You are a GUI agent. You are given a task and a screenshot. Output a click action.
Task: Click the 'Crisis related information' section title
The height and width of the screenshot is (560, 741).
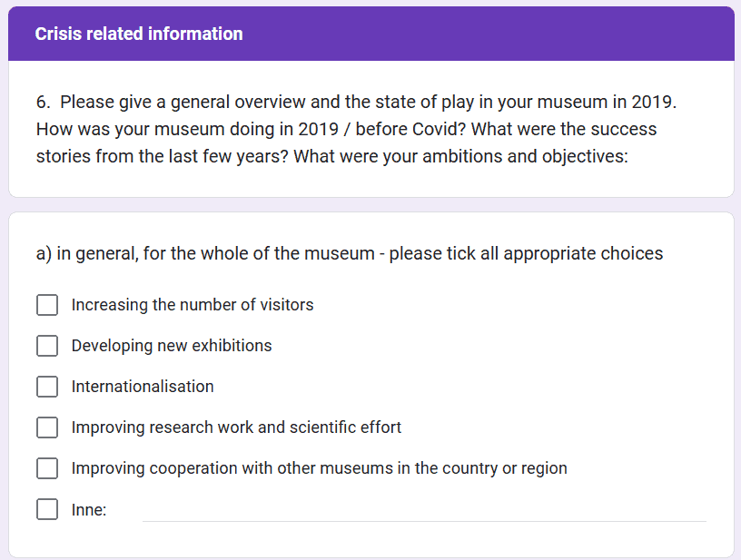tap(139, 34)
